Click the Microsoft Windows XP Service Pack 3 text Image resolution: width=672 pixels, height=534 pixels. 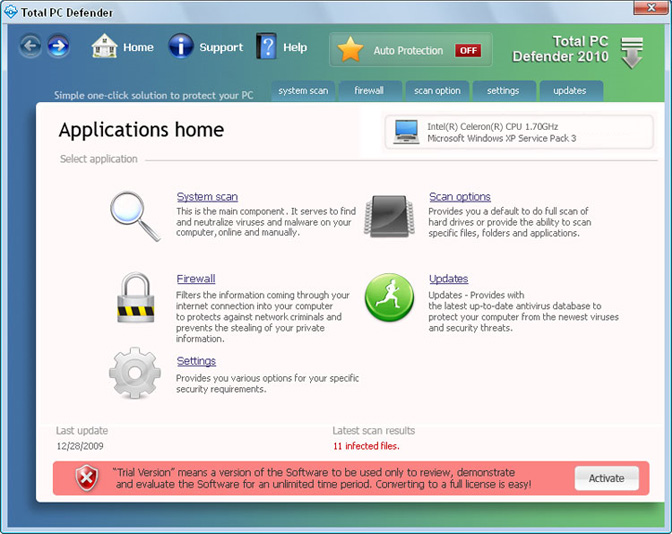click(x=501, y=138)
